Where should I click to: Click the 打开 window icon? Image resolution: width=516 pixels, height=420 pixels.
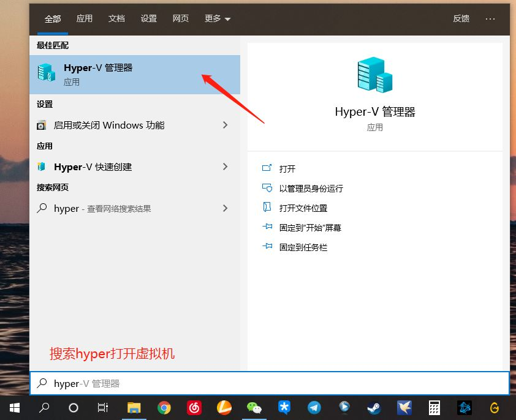tap(267, 168)
